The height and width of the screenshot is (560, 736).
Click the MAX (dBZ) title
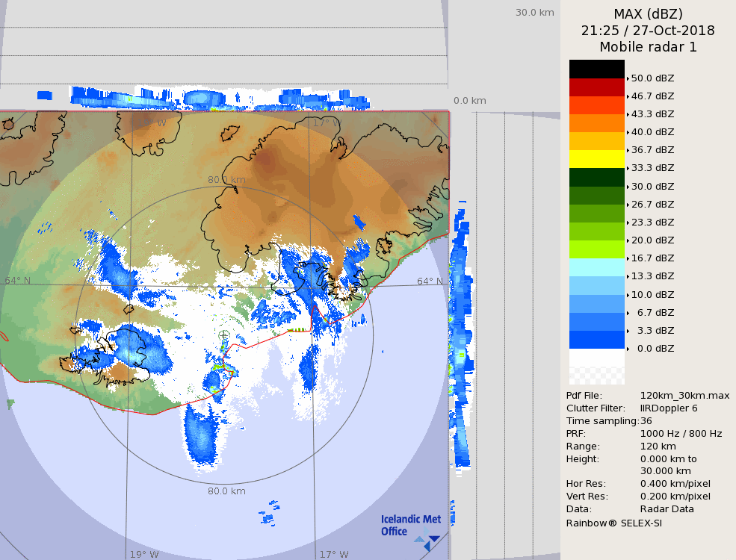pyautogui.click(x=648, y=13)
